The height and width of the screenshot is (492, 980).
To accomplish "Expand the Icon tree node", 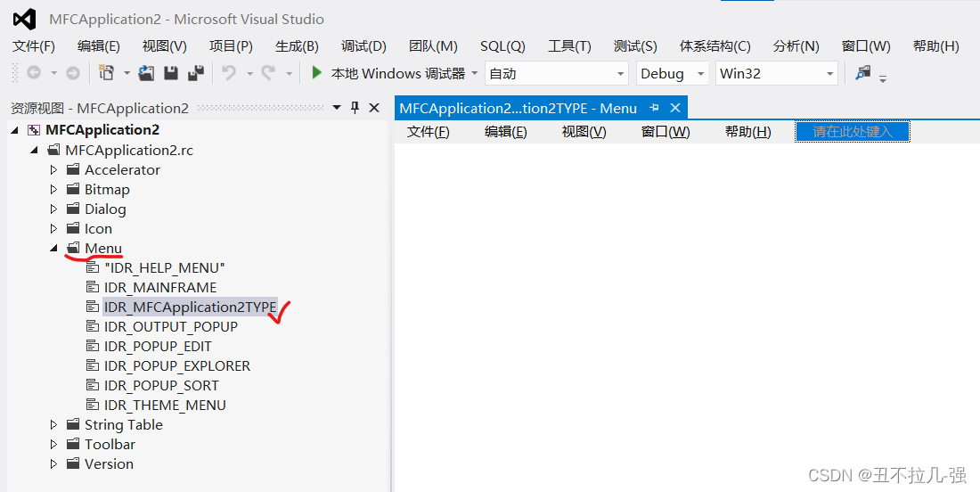I will click(53, 228).
